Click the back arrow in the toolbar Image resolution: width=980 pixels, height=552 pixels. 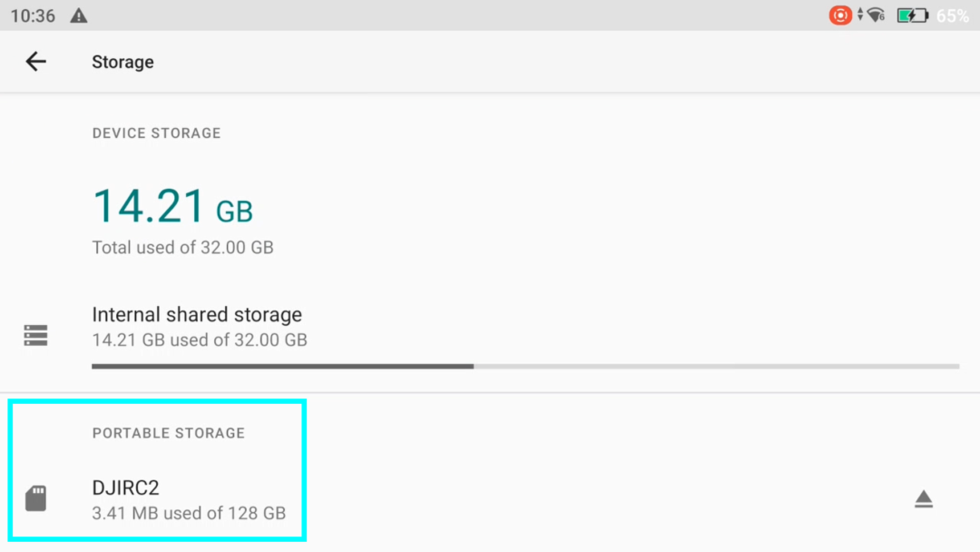point(35,61)
